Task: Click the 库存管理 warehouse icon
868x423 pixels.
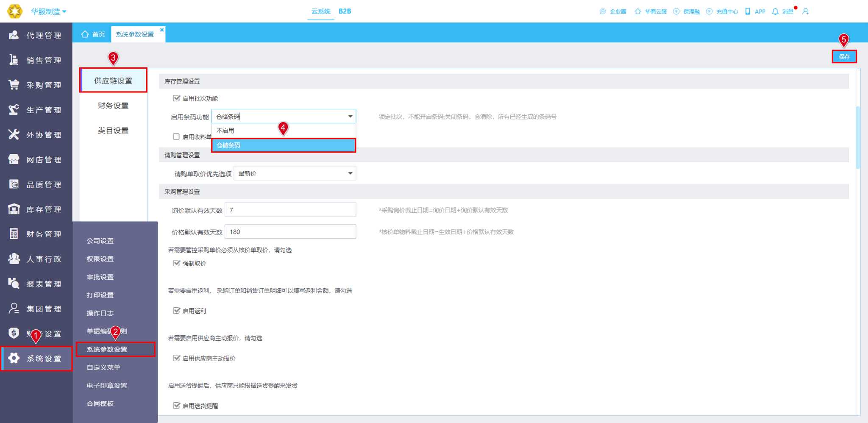Action: tap(14, 209)
